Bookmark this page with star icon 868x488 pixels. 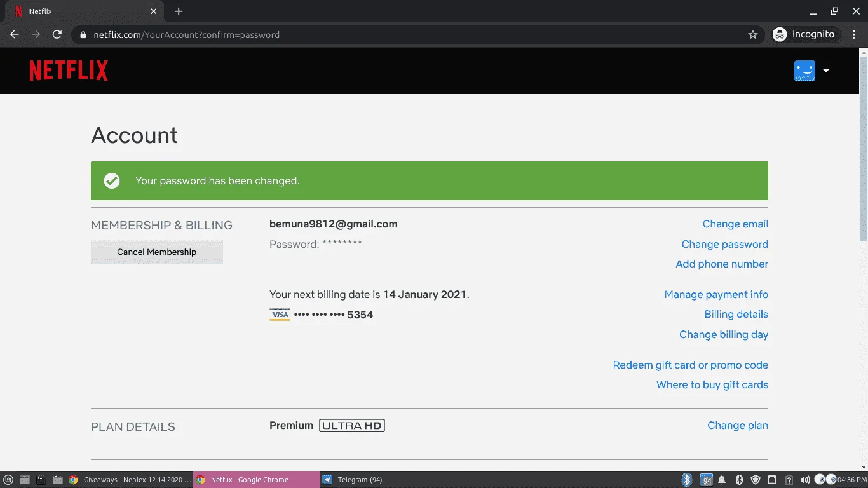753,35
